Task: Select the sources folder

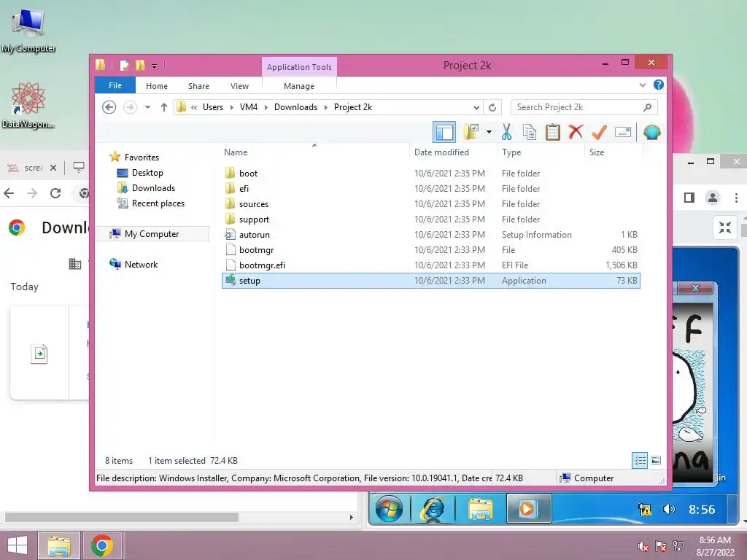Action: tap(430, 204)
